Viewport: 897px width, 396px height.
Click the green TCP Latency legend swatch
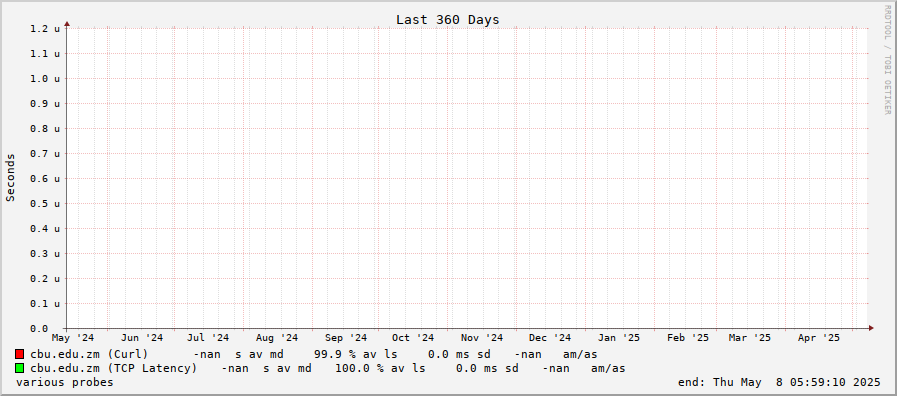click(19, 368)
